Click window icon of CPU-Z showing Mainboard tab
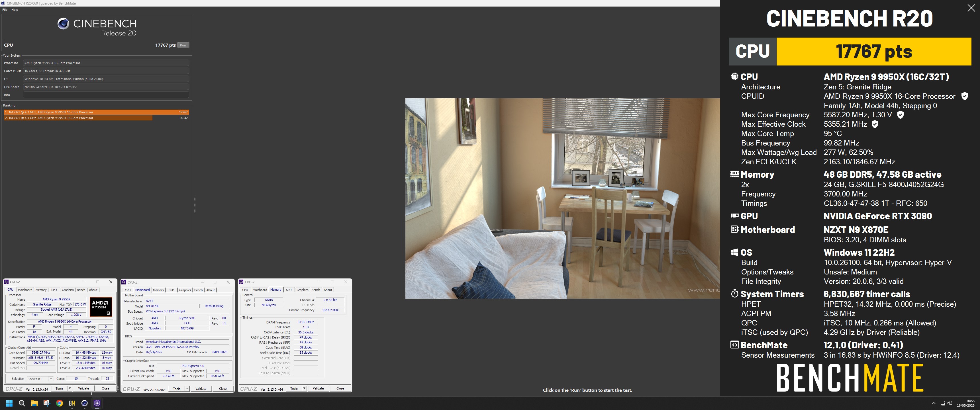 (x=124, y=282)
